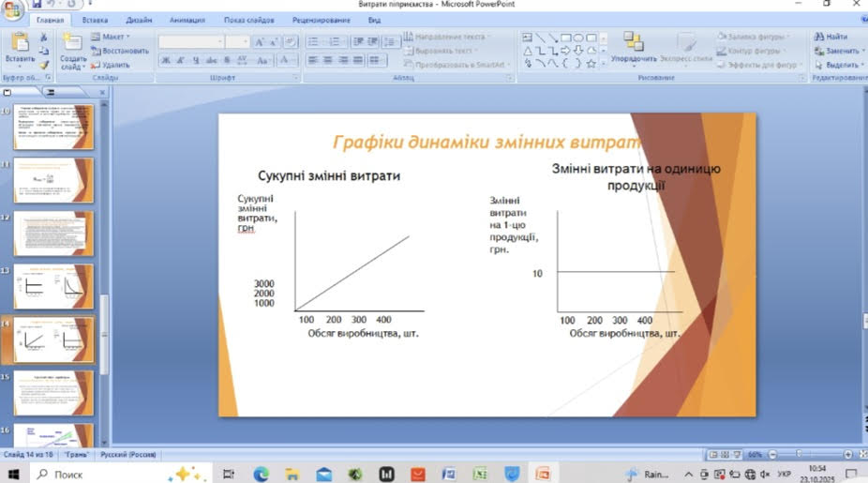Select slide 12 thumbnail in slide panel

pos(53,234)
